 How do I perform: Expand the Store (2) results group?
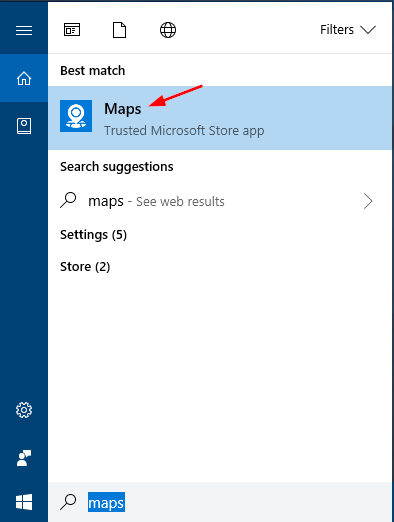coord(85,267)
